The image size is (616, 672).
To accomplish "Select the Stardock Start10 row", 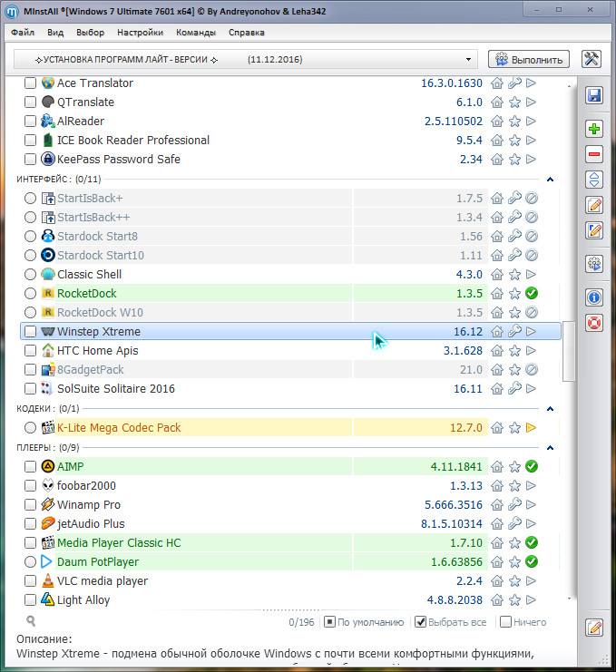I will (290, 256).
